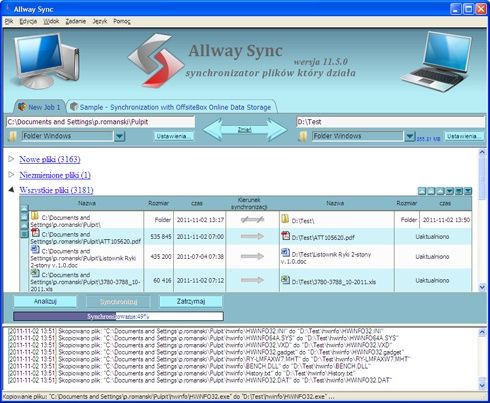
Task: Click the log panel scrollbar up arrow
Action: pyautogui.click(x=482, y=332)
